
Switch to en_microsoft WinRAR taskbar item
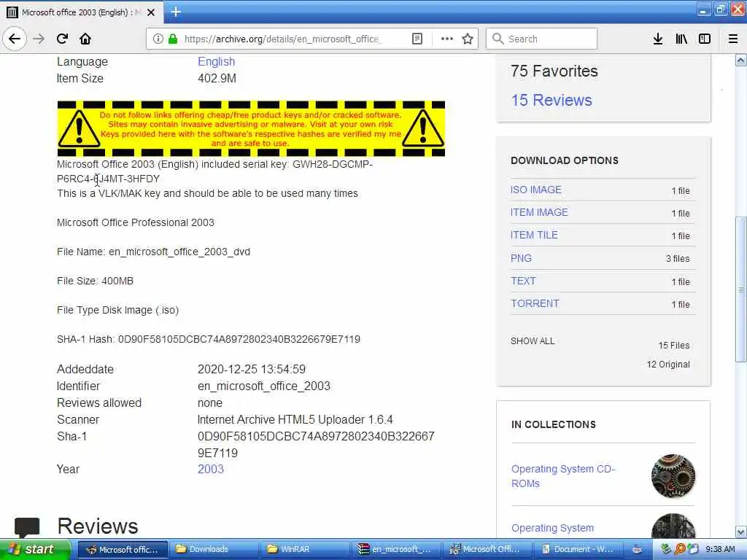click(395, 550)
